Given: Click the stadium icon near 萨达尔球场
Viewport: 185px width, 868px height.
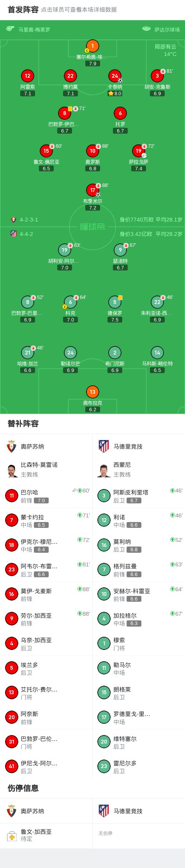Looking at the screenshot, I should pyautogui.click(x=146, y=29).
